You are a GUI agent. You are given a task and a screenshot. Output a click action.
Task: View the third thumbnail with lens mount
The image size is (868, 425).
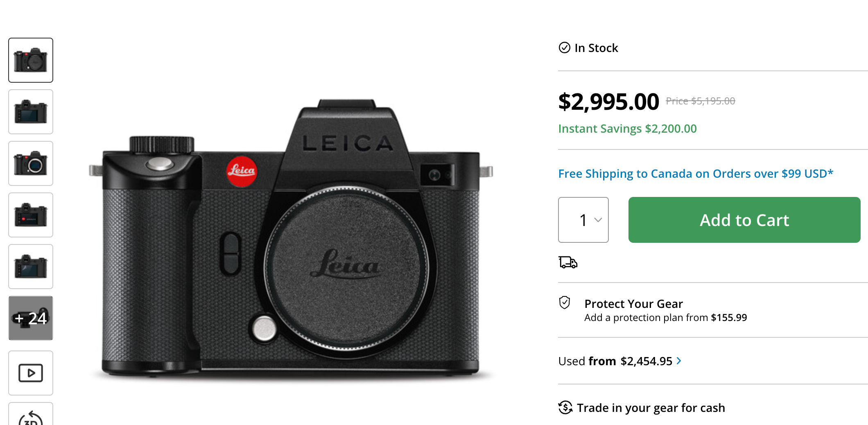31,163
